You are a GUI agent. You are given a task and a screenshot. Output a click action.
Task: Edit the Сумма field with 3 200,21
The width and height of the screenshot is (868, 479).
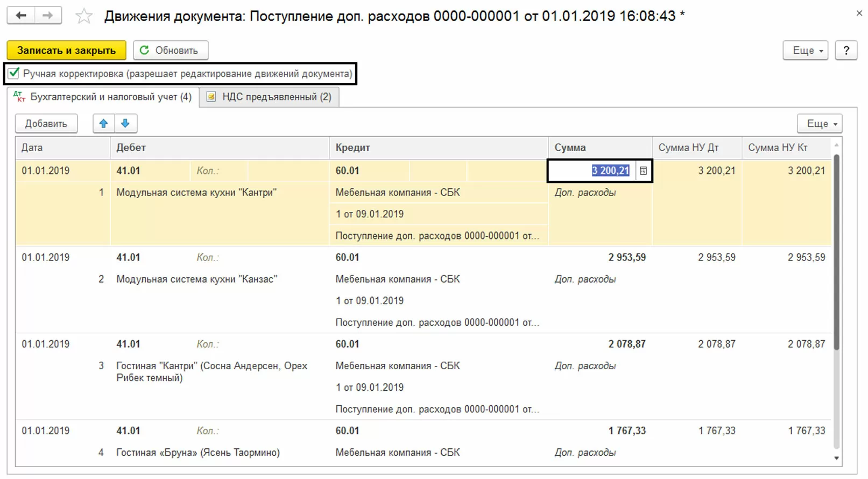[592, 171]
